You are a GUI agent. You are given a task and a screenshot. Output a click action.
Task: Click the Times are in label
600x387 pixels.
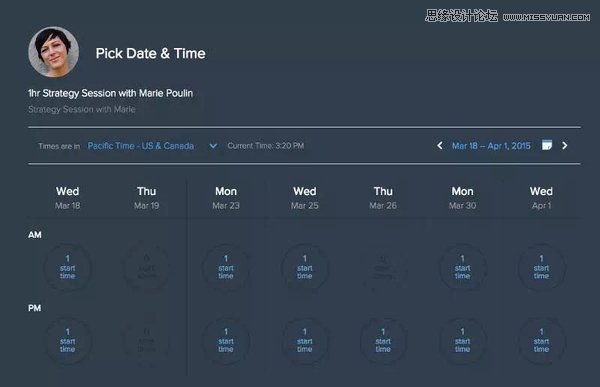(x=59, y=146)
